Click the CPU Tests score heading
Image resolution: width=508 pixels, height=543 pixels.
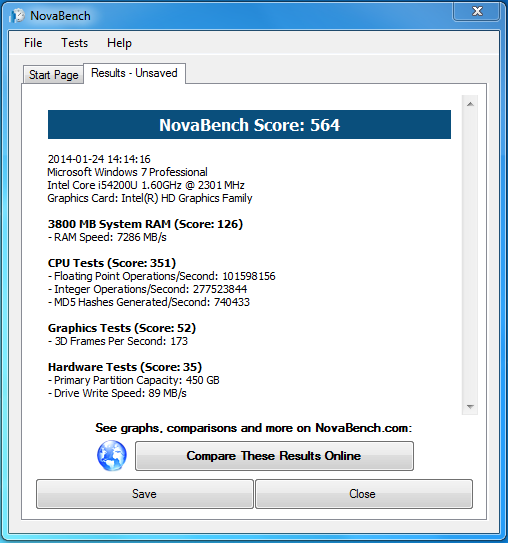coord(112,263)
